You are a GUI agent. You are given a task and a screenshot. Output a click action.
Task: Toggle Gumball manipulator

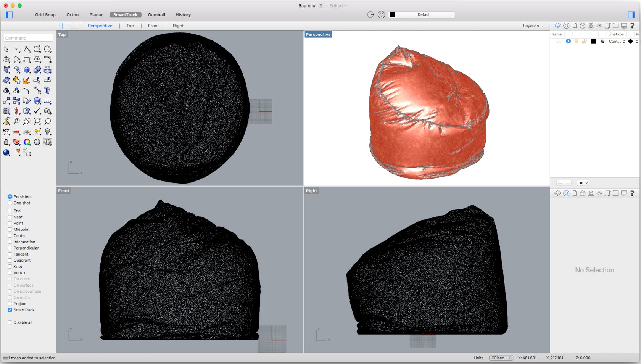click(x=156, y=15)
